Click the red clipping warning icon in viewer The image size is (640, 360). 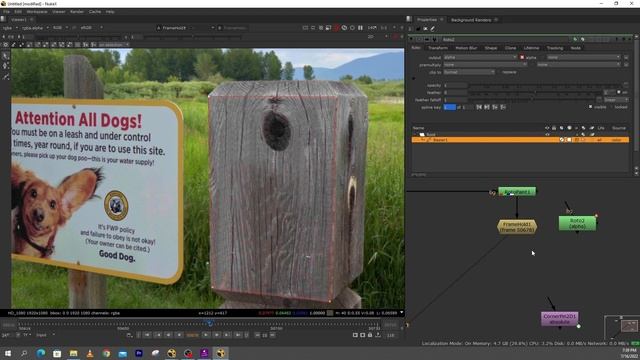[x=336, y=28]
